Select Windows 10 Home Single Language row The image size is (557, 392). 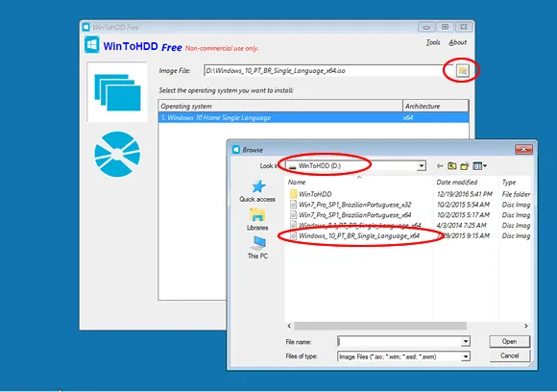tap(313, 117)
